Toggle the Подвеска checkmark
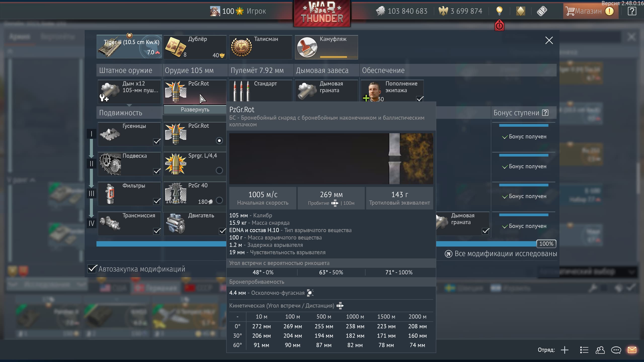Viewport: 644px width, 362px height. coord(157,171)
